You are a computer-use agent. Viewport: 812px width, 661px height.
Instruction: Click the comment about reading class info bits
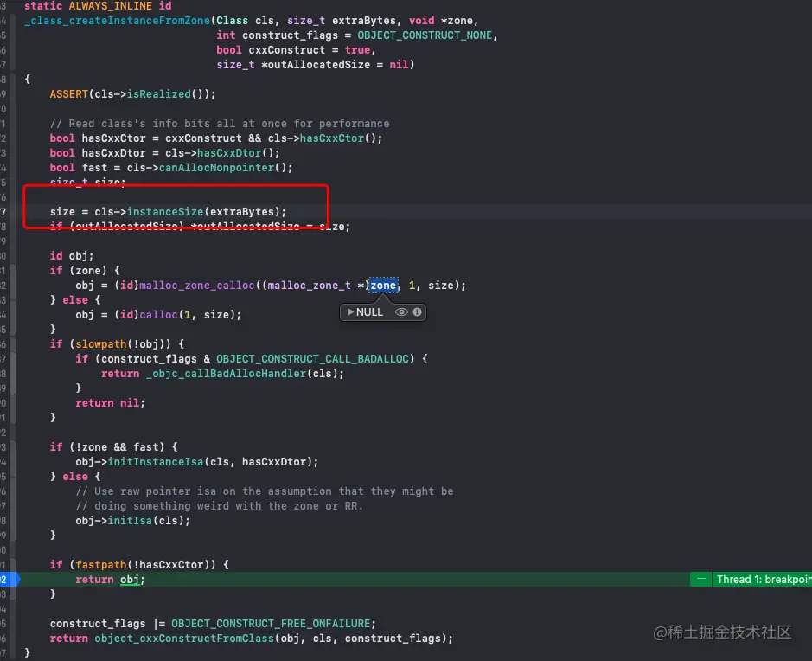[220, 124]
